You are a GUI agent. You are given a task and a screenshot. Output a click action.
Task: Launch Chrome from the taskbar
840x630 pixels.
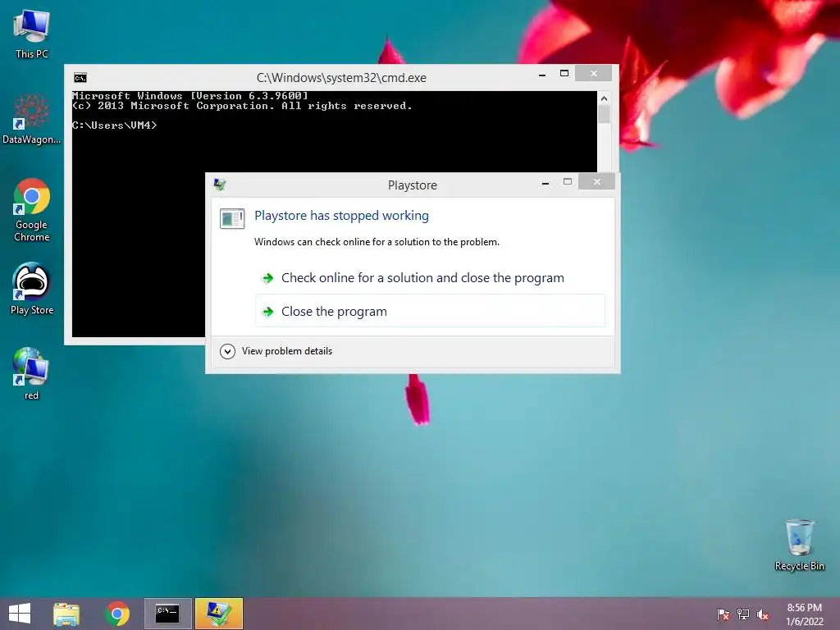(117, 614)
